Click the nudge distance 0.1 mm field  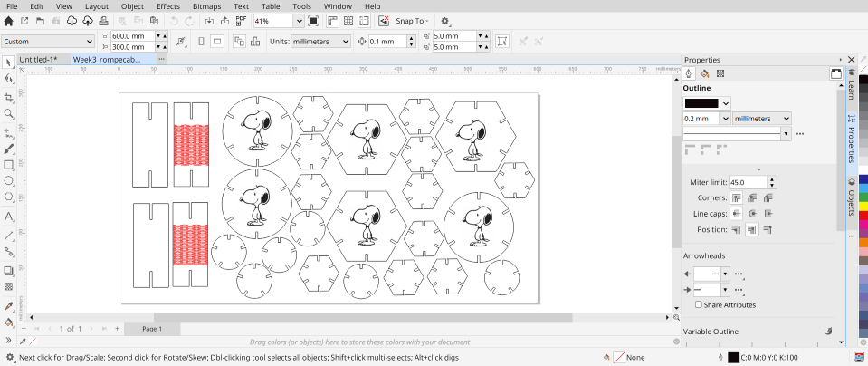pos(387,42)
